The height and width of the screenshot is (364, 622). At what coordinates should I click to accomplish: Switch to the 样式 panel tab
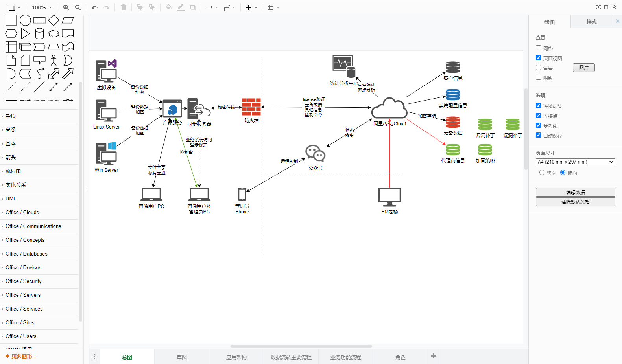591,22
